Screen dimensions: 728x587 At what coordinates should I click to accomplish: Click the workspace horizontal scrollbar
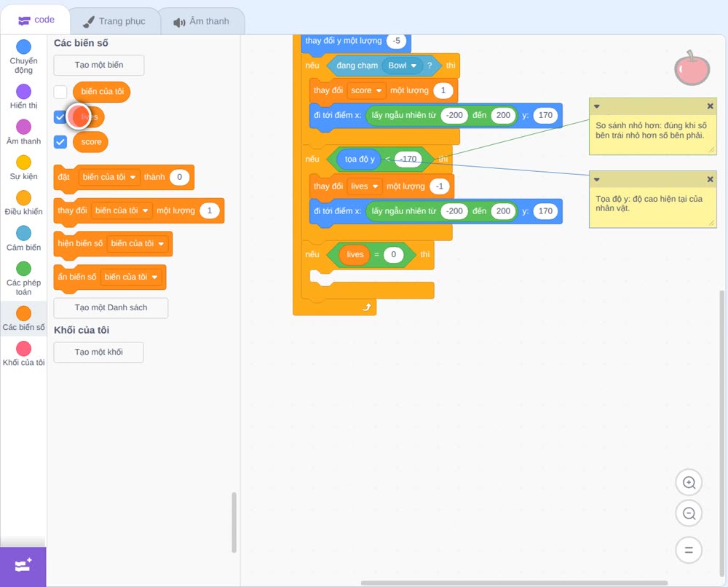pyautogui.click(x=515, y=583)
